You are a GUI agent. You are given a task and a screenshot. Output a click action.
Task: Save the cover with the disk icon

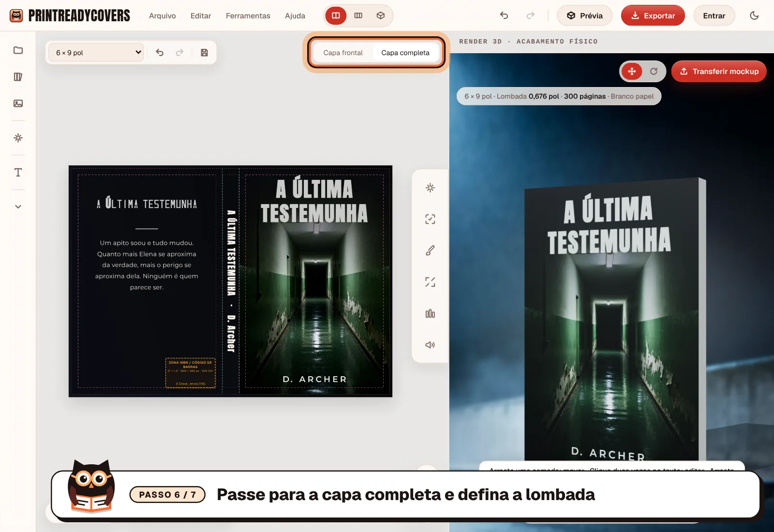click(x=204, y=52)
